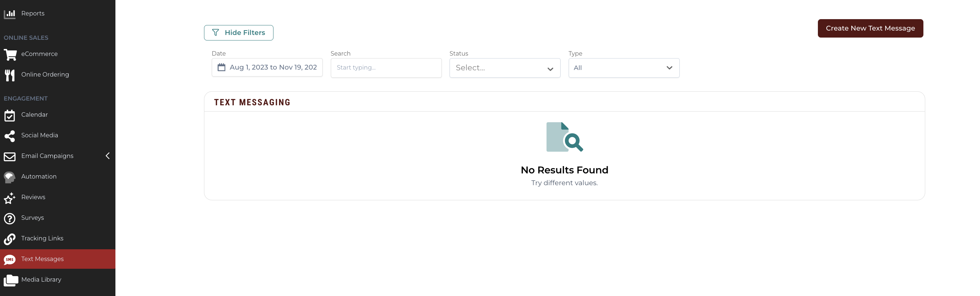The width and height of the screenshot is (980, 296).
Task: Click the ONLINE SALES section label
Action: tap(26, 38)
